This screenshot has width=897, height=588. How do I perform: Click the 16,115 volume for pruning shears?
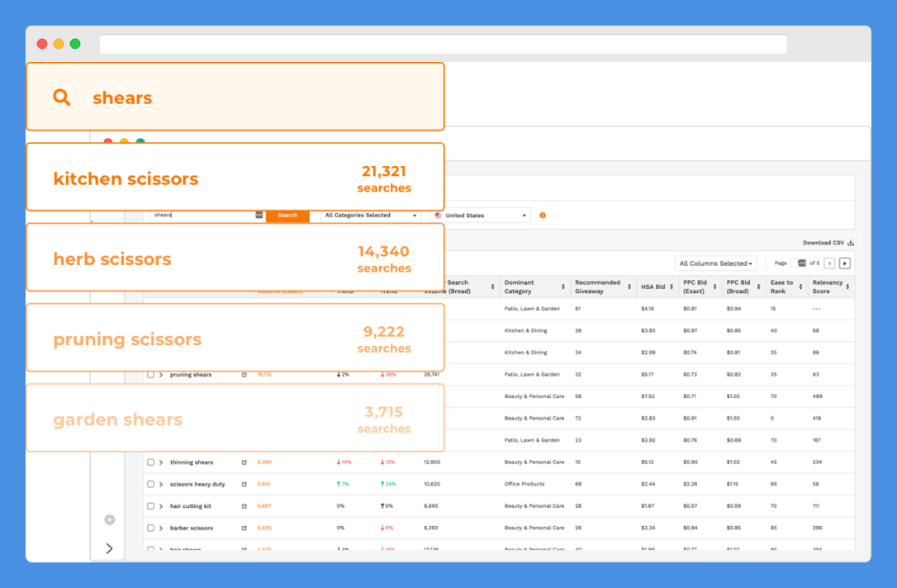point(264,375)
